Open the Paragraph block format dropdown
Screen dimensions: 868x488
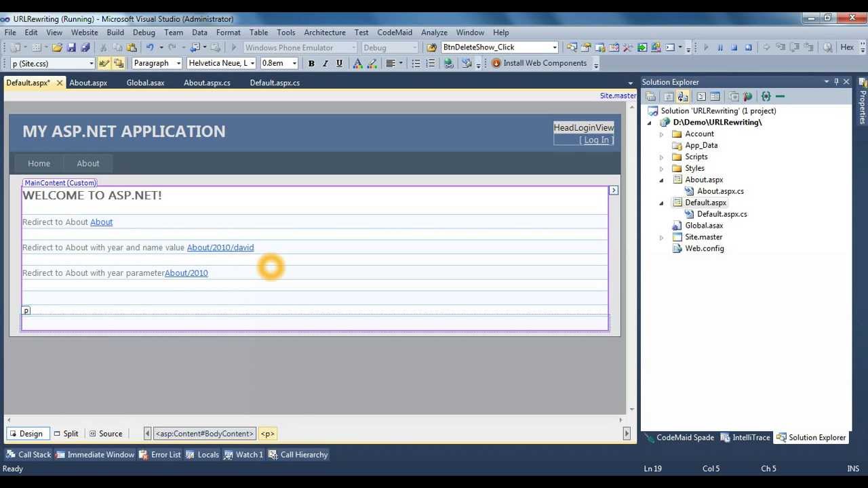coord(178,63)
